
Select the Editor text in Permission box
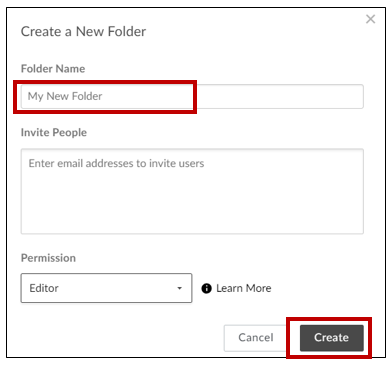pyautogui.click(x=44, y=288)
